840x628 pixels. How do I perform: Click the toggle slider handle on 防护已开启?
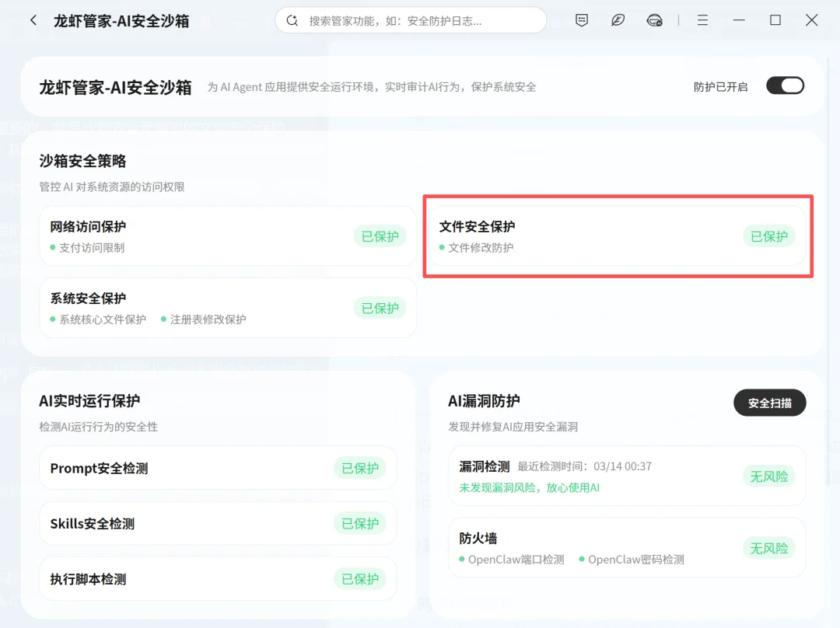tap(793, 85)
